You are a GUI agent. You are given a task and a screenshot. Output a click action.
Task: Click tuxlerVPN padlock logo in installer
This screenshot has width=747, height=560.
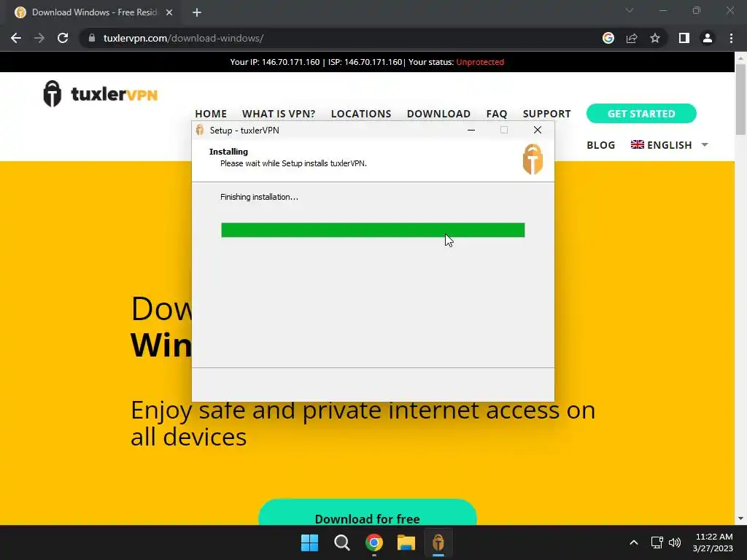pyautogui.click(x=533, y=159)
